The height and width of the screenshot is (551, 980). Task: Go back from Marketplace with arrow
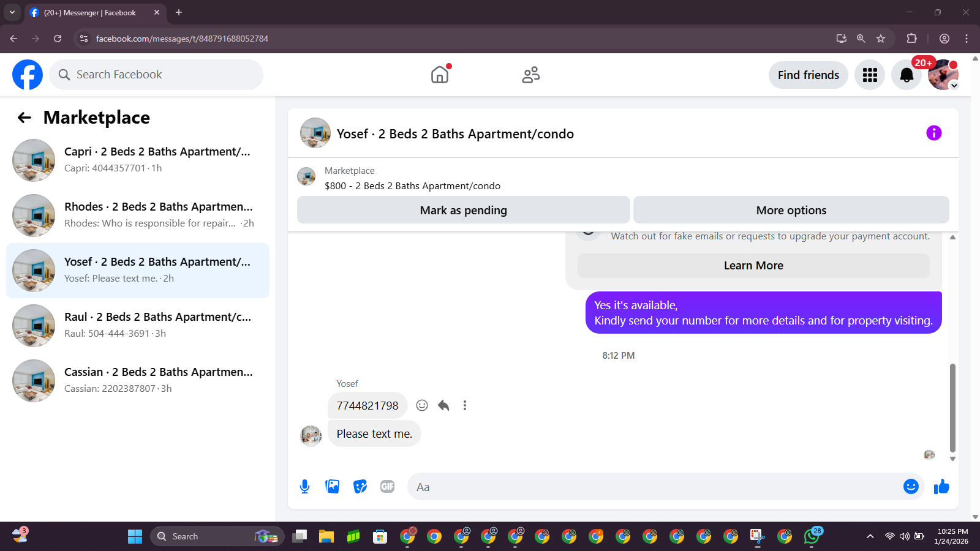tap(24, 118)
